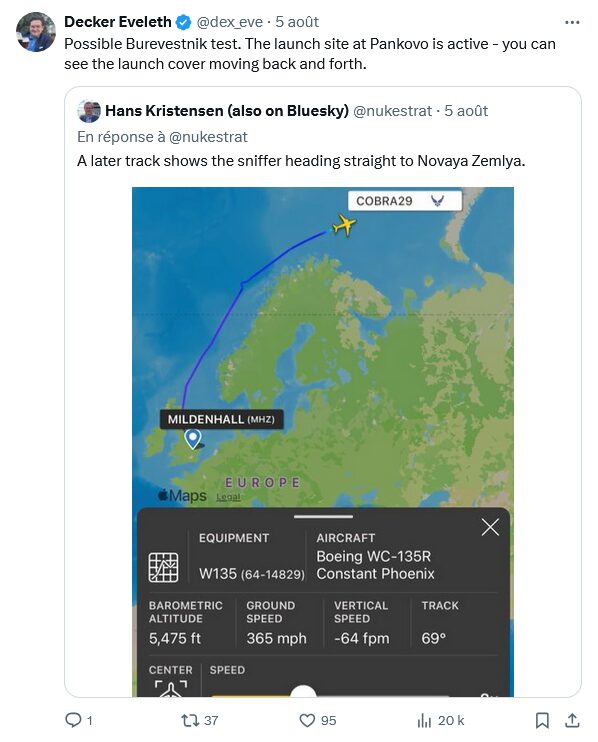Repost the tweet via the retweet icon
This screenshot has width=598, height=742.
190,720
